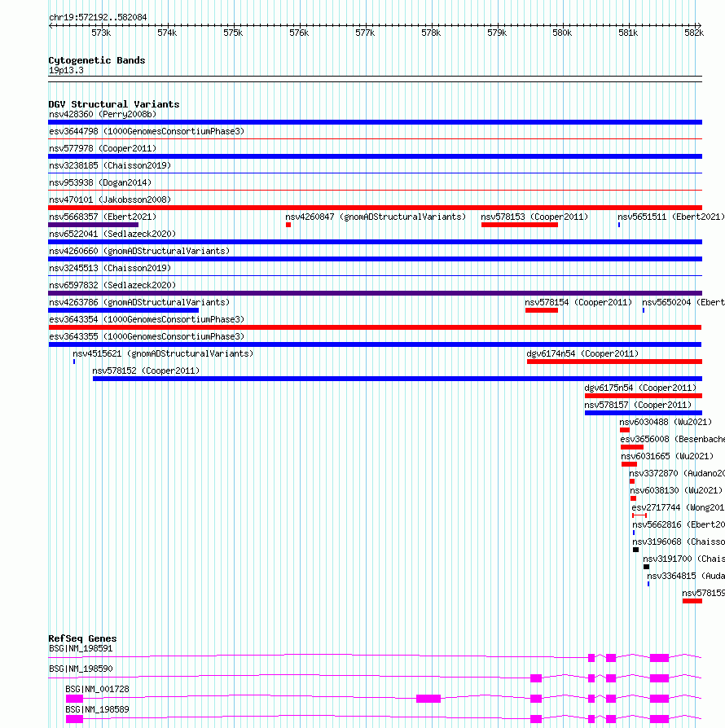Select BSG|NM_001728 transcript label
Image resolution: width=725 pixels, height=728 pixels.
[x=97, y=690]
